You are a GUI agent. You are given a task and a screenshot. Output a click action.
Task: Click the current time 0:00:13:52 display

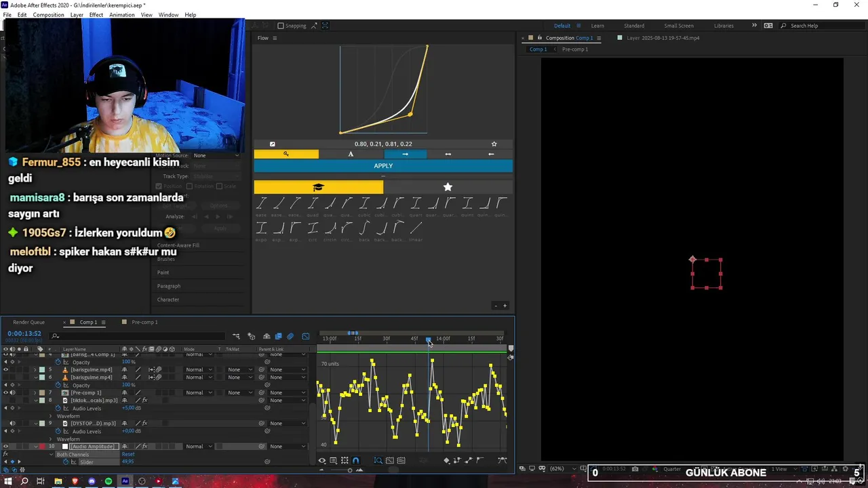24,333
